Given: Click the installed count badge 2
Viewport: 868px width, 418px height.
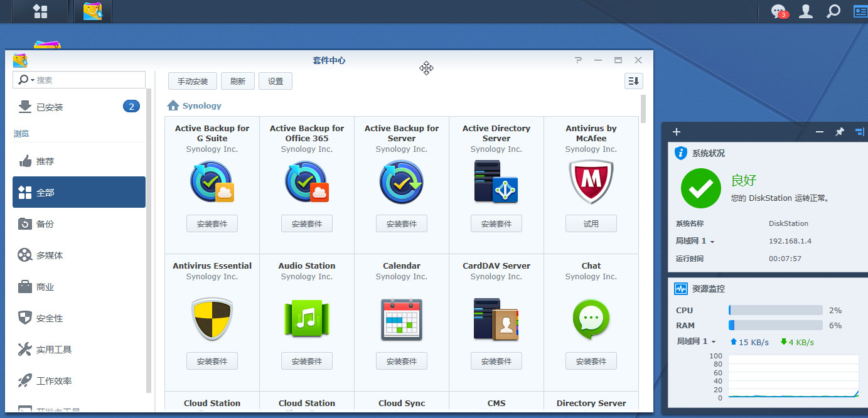Looking at the screenshot, I should 131,107.
